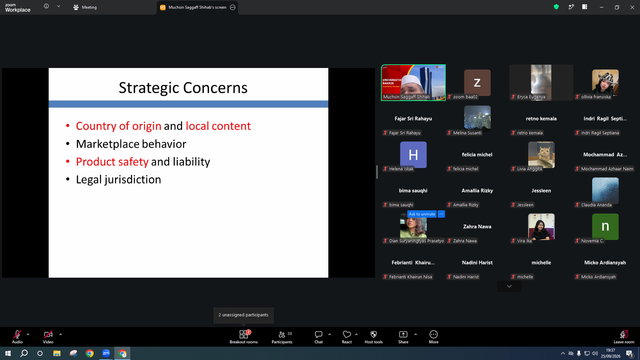
Task: Show hidden system tray icons
Action: pos(563,353)
